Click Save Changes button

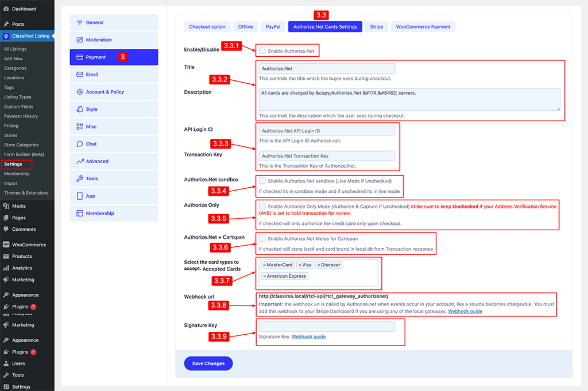(208, 363)
